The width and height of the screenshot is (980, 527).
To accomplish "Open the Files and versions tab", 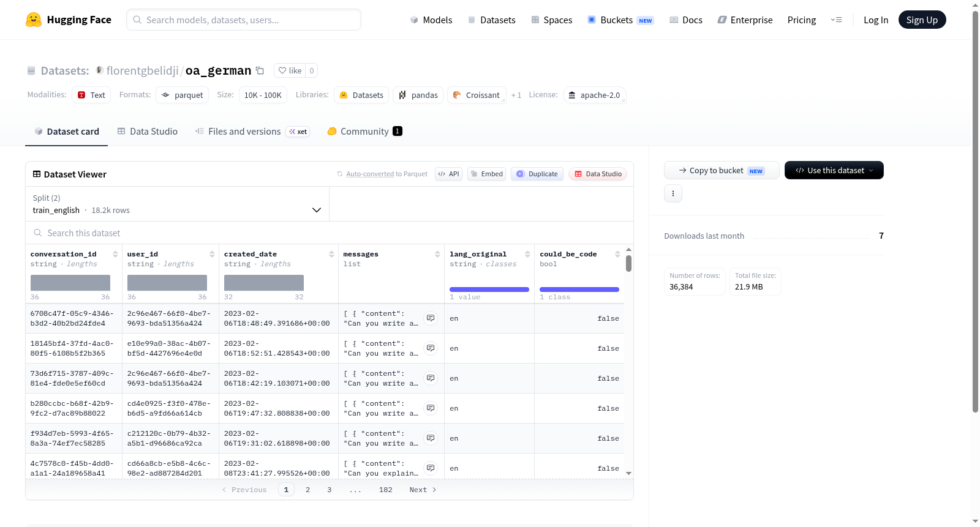I will (252, 132).
